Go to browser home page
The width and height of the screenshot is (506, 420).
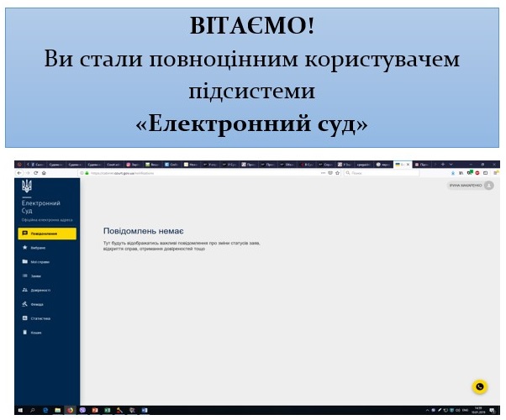(x=43, y=172)
